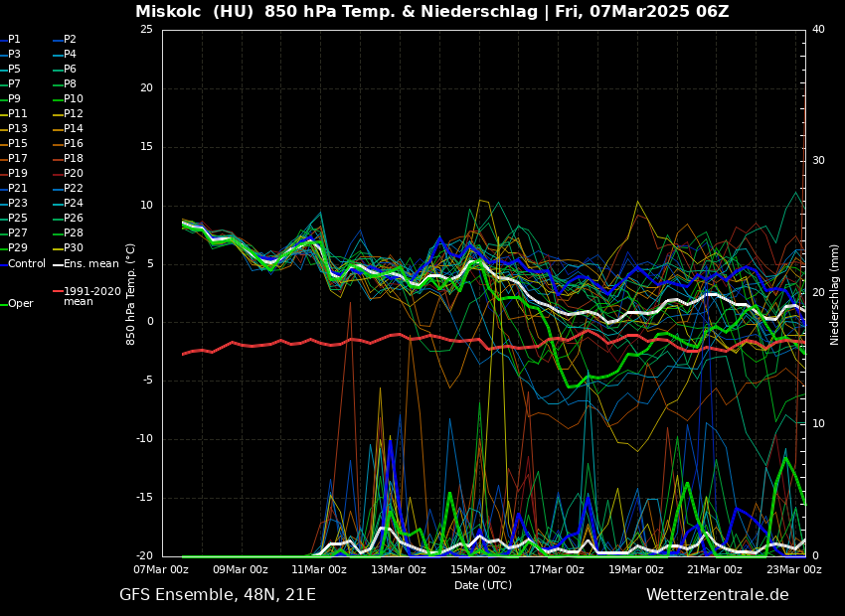Image resolution: width=845 pixels, height=616 pixels.
Task: Select P16 in the legend
Action: (73, 144)
